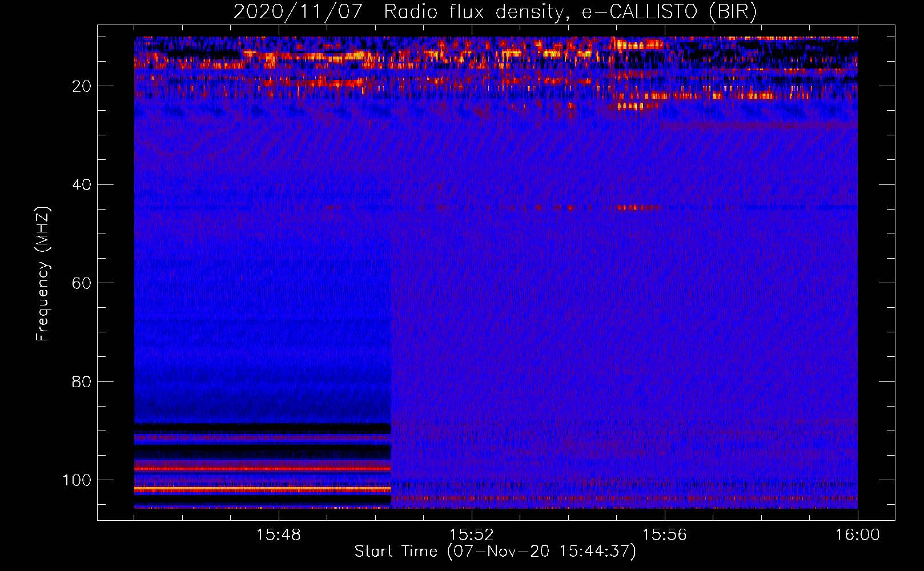
Task: Click the red spot at 45 MHz near 15:55
Action: click(x=630, y=208)
